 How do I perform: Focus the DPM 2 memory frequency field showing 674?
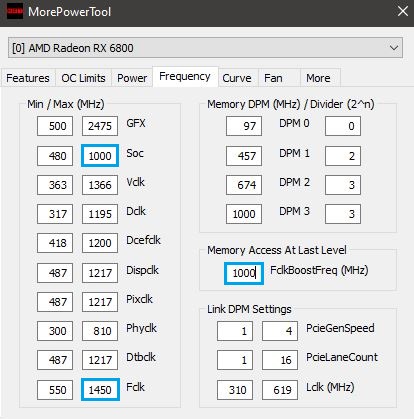[x=244, y=185]
